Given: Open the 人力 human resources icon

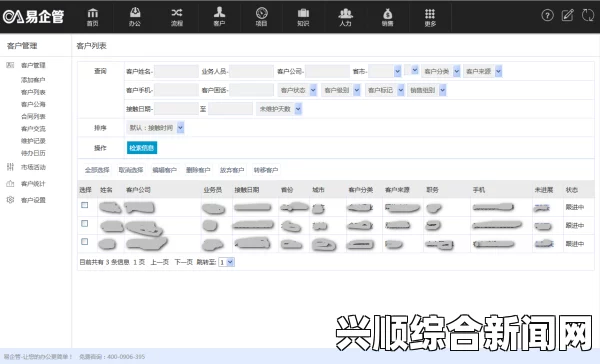Looking at the screenshot, I should tap(345, 17).
